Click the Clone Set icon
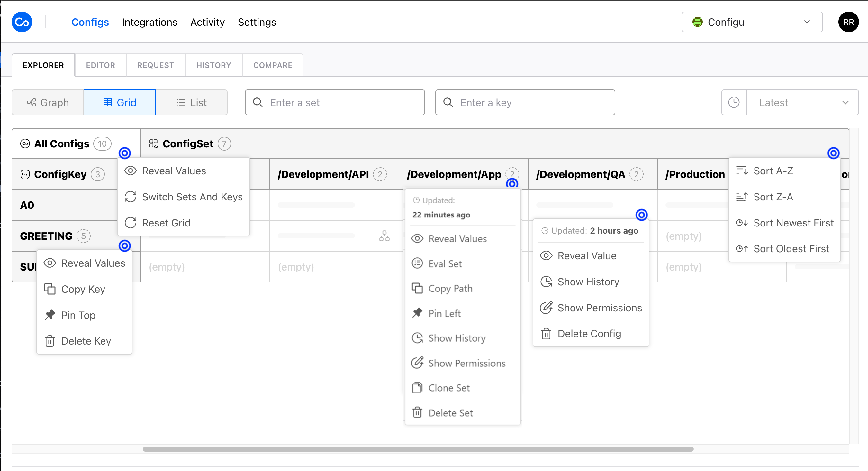The width and height of the screenshot is (868, 471). [417, 388]
